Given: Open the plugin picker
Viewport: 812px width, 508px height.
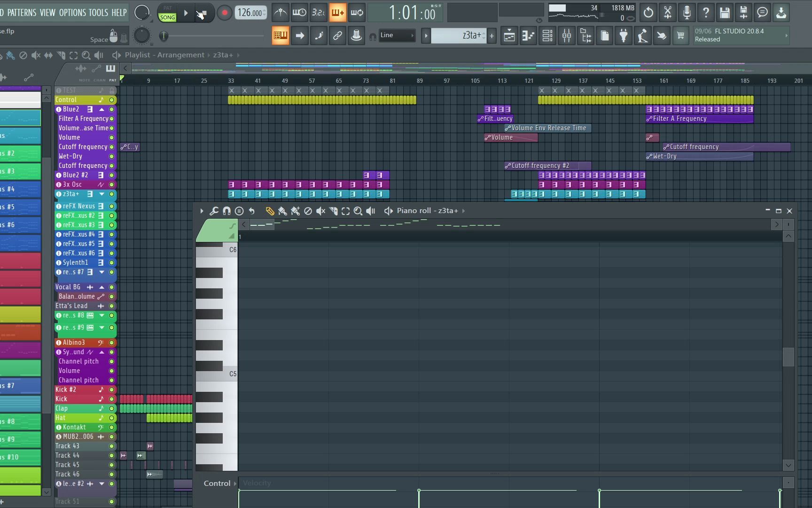Looking at the screenshot, I should coord(624,36).
